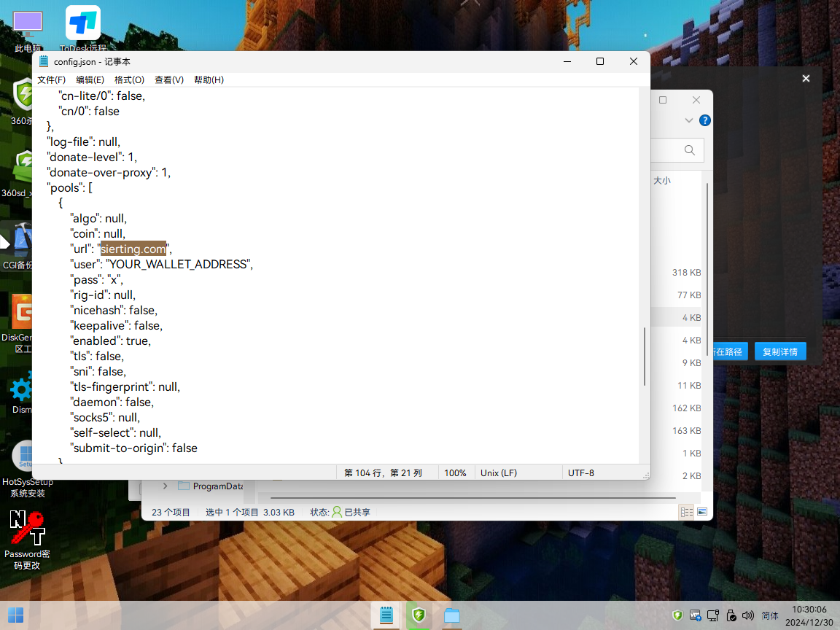Open the 帮助(H) menu in Notepad

point(209,79)
